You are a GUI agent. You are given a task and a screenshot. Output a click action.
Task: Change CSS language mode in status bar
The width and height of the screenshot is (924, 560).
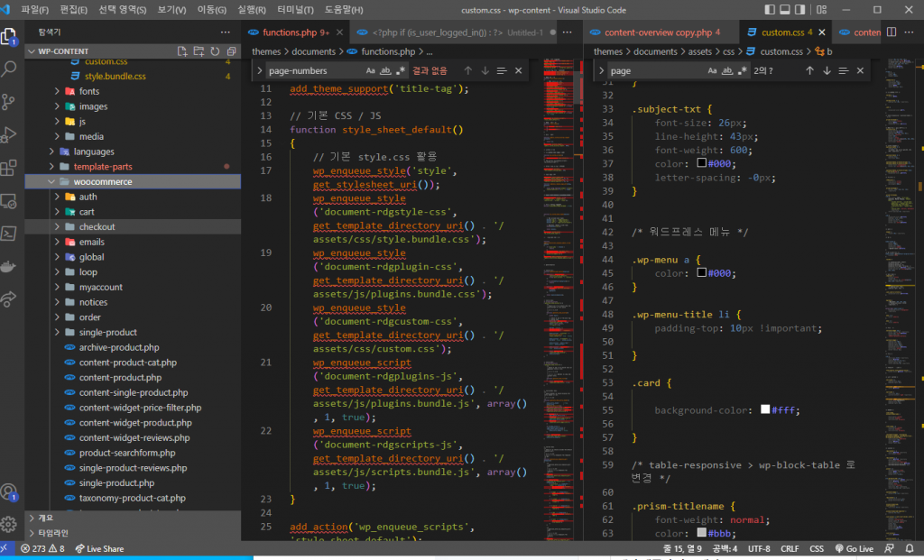tap(816, 548)
